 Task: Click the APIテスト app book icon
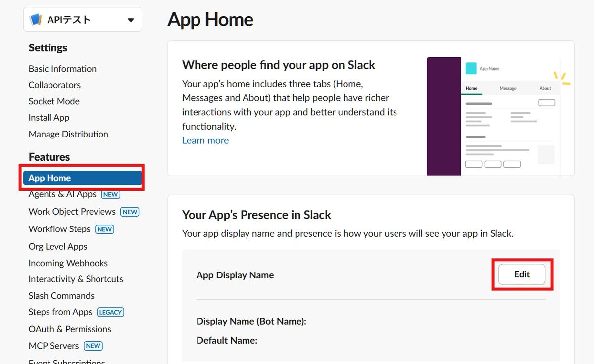coord(36,20)
